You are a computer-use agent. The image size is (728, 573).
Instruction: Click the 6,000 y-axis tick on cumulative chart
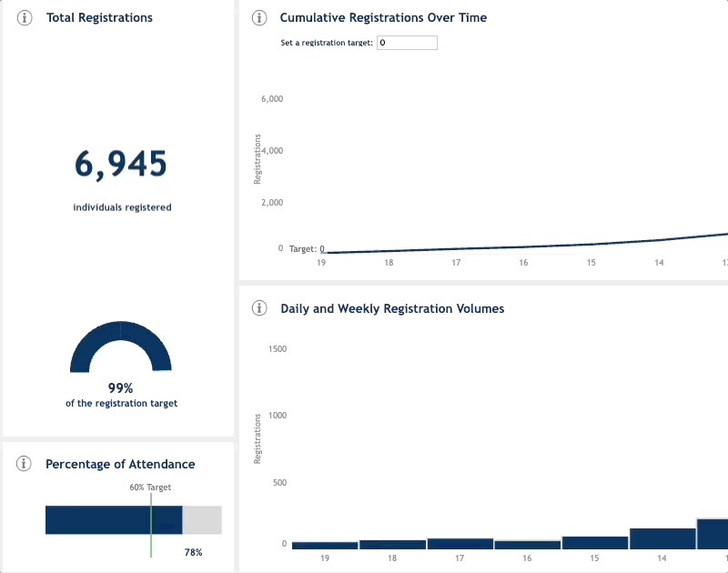click(272, 98)
